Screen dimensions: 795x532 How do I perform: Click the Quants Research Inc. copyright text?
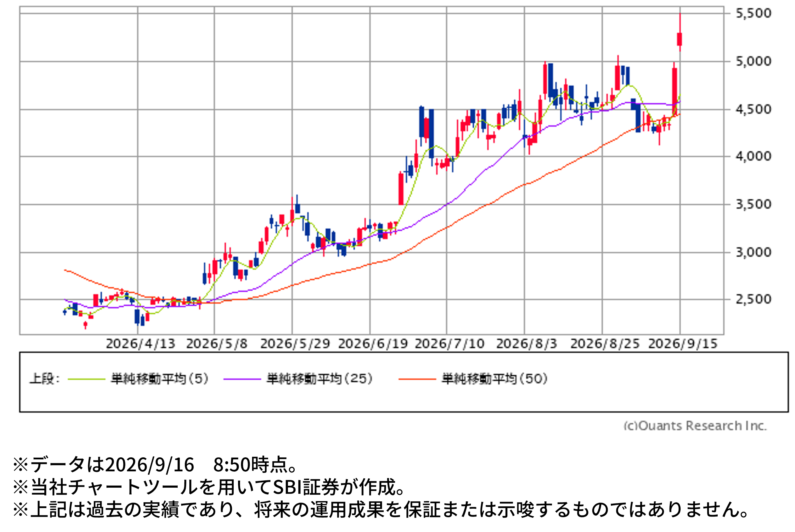coord(695,426)
